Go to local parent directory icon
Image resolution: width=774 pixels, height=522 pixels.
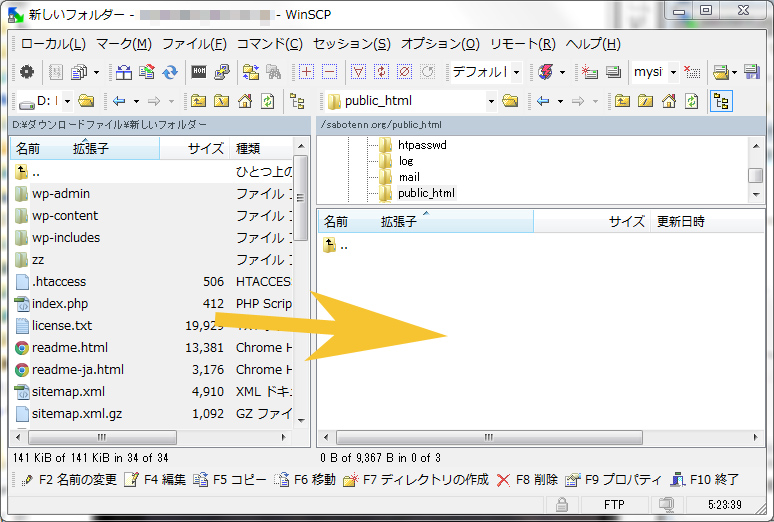[x=198, y=101]
